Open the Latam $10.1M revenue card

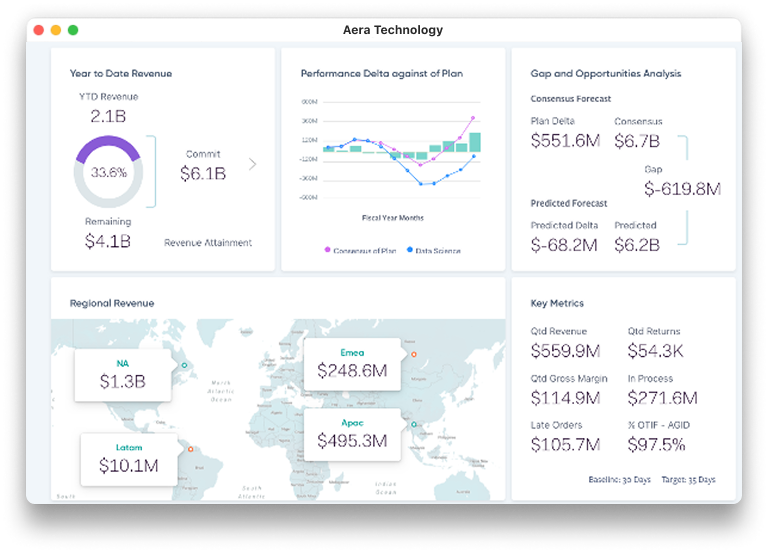[129, 459]
